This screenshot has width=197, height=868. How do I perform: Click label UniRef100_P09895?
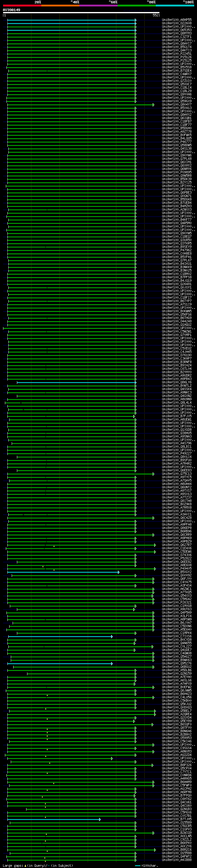(177, 172)
